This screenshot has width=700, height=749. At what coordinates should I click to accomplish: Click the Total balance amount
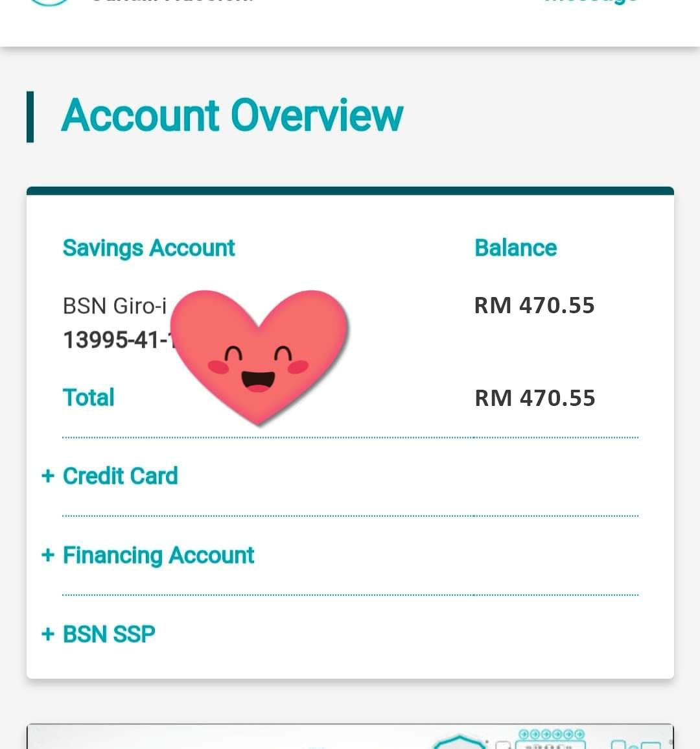click(x=535, y=398)
